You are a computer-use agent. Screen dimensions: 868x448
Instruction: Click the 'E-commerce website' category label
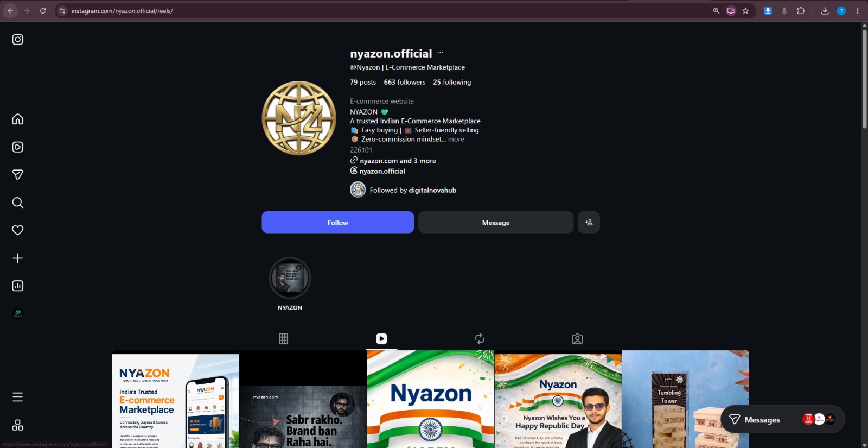[x=382, y=102]
